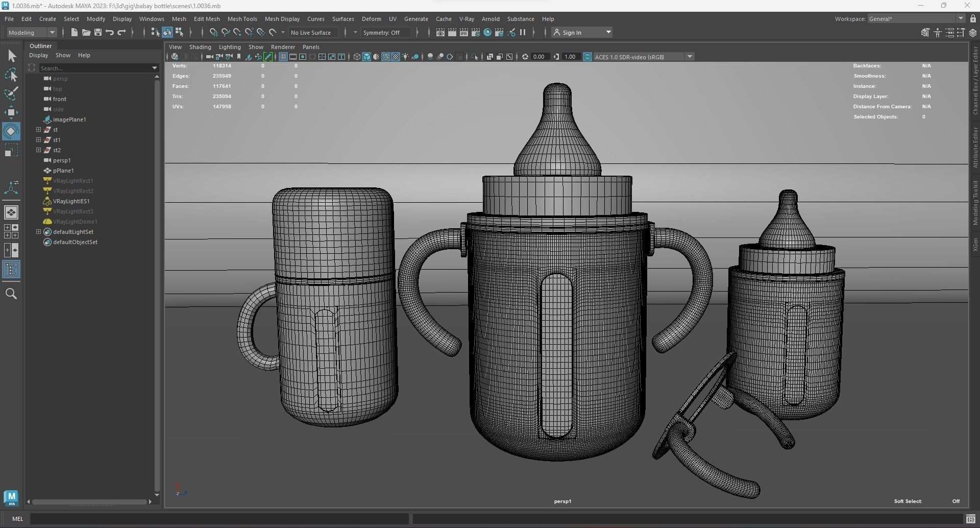Pause viewport display
Image resolution: width=980 pixels, height=528 pixels.
(x=523, y=32)
